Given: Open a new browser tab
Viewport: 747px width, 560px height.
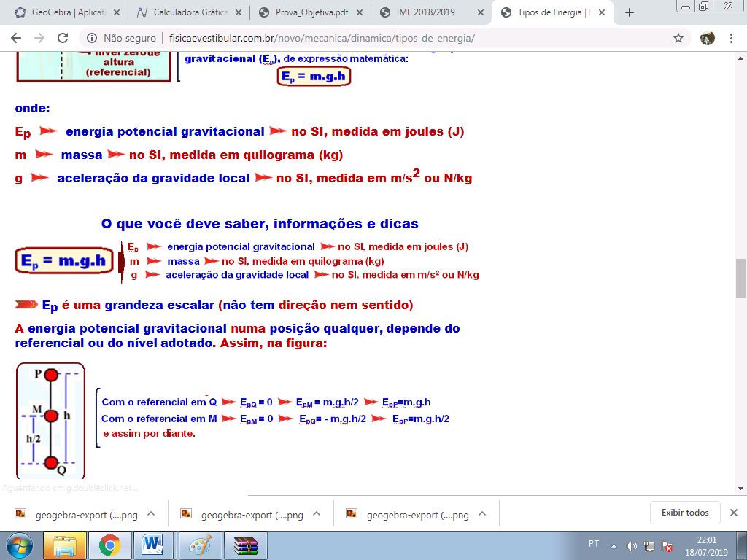Looking at the screenshot, I should (630, 12).
